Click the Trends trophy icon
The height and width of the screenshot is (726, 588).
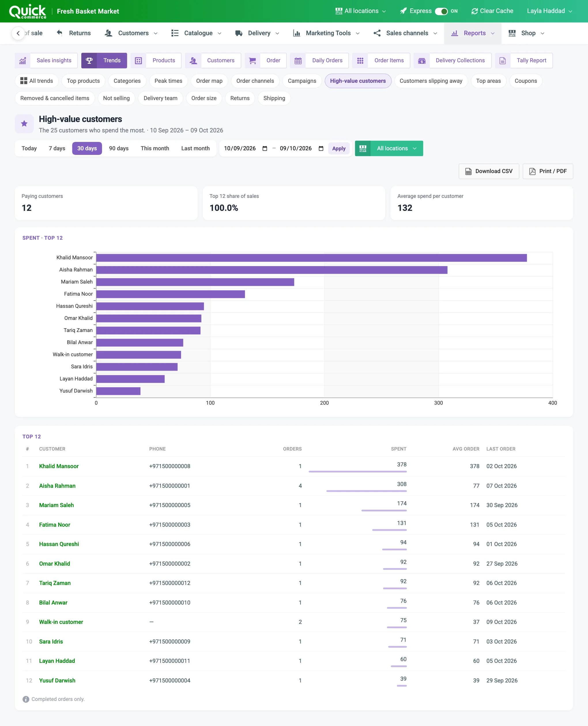[89, 60]
